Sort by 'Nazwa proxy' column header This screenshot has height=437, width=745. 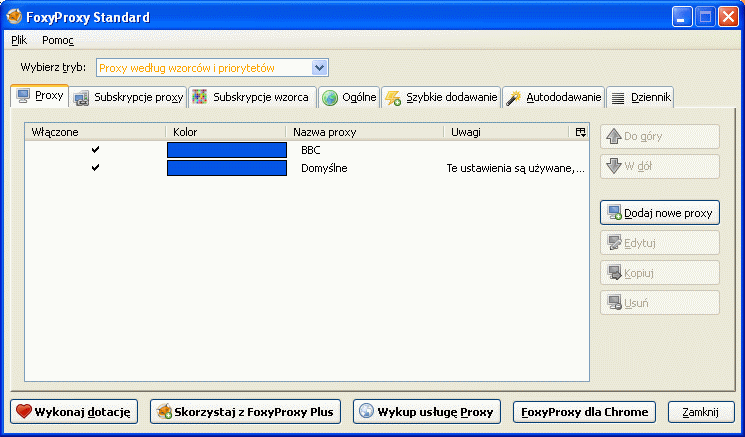[x=364, y=132]
